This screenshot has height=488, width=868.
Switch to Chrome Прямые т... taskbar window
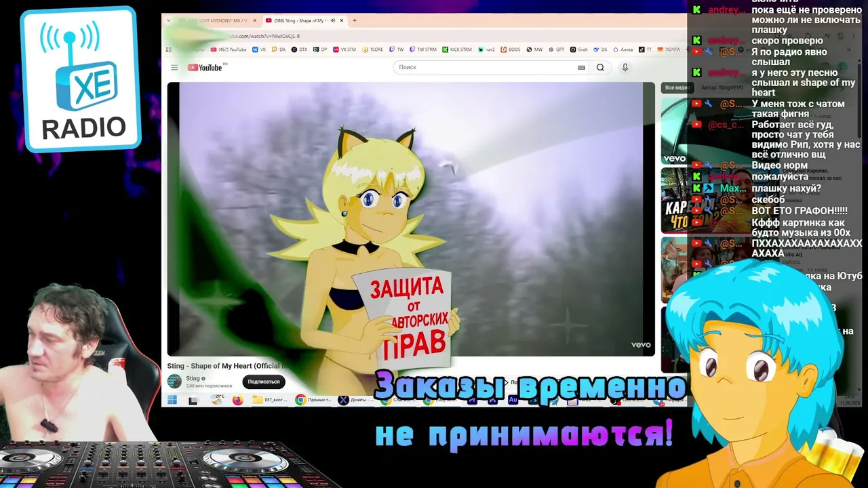pyautogui.click(x=314, y=400)
